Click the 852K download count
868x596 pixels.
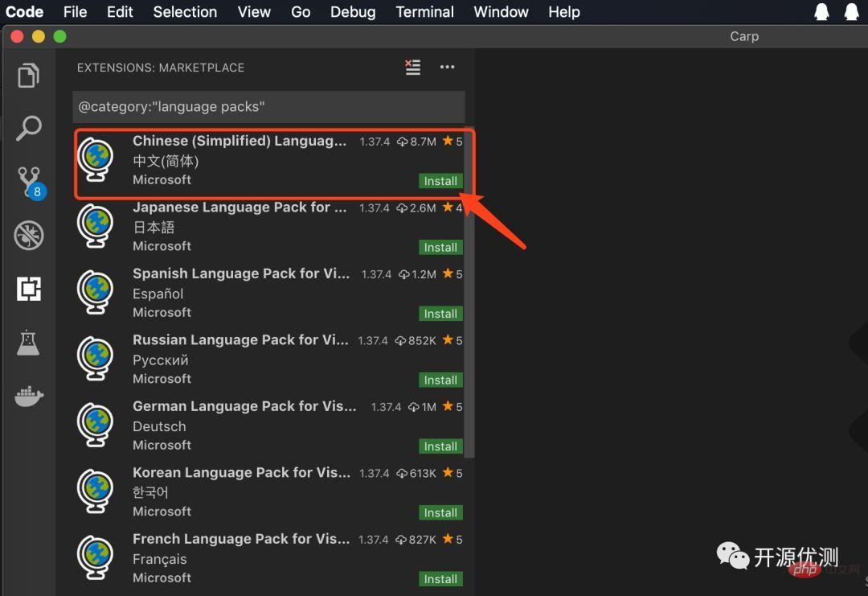416,341
